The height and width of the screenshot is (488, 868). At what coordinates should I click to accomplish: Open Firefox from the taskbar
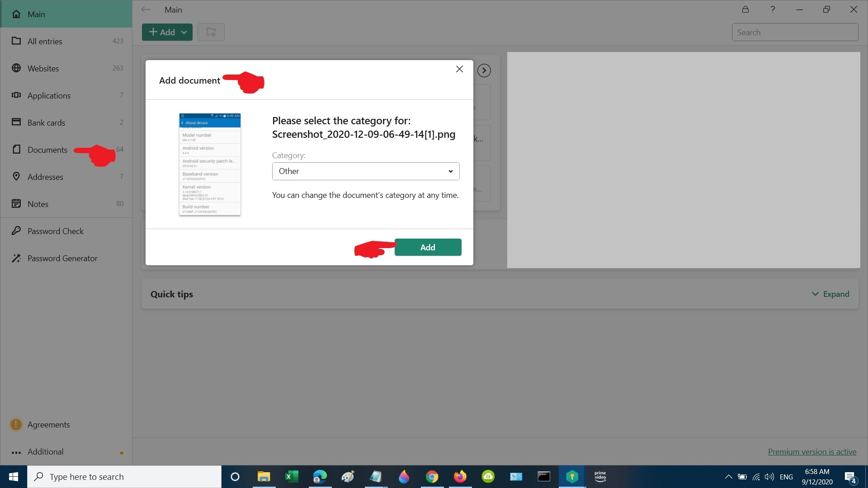(x=460, y=477)
